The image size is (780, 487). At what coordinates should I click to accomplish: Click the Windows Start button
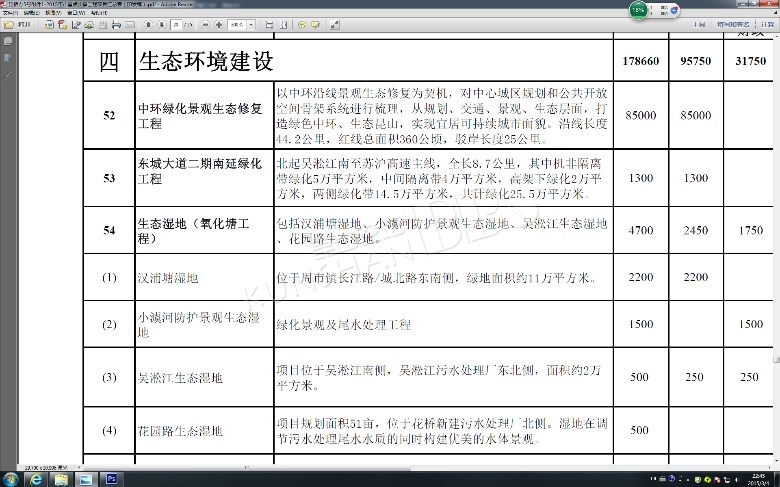[10, 480]
